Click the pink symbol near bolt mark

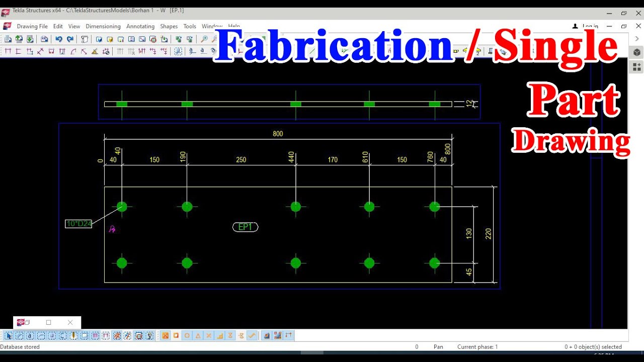point(112,229)
